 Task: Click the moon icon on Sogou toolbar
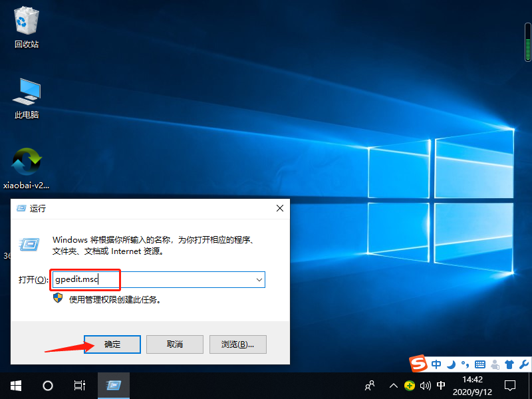[450, 364]
